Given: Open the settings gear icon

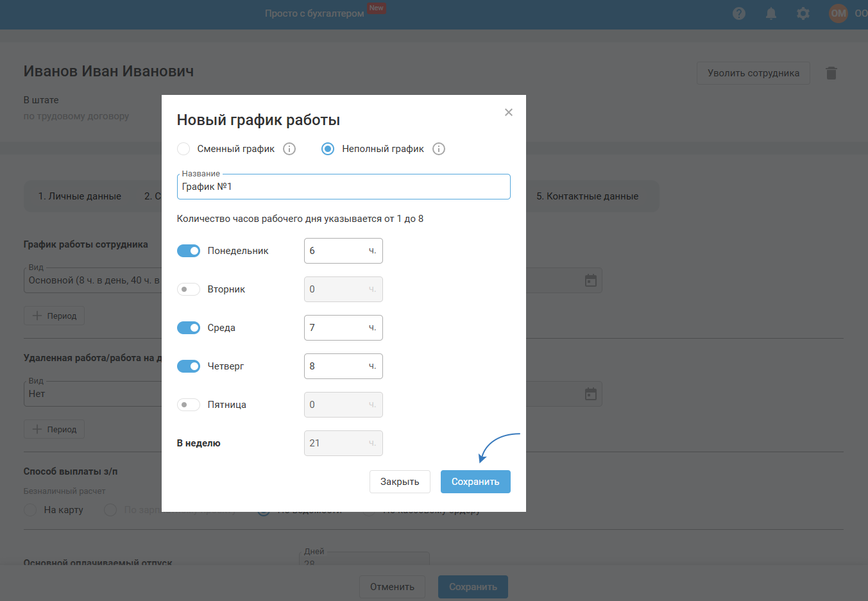Looking at the screenshot, I should pyautogui.click(x=803, y=13).
